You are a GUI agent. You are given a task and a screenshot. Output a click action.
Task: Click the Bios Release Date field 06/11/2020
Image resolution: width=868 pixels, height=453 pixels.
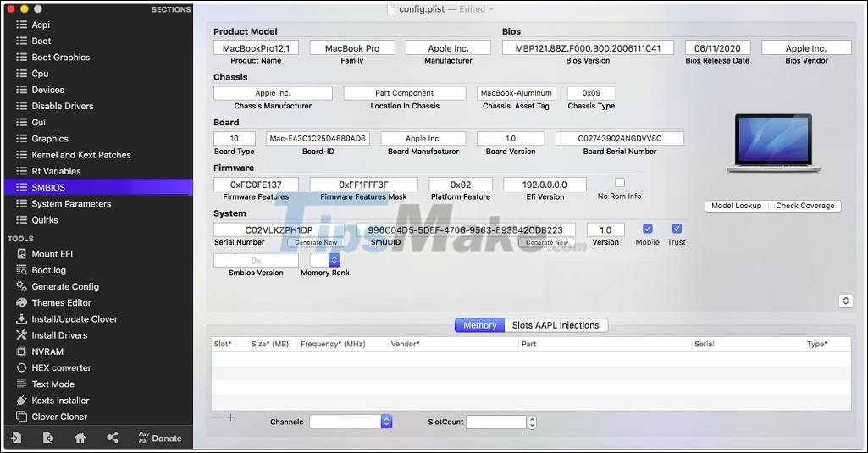[x=717, y=48]
